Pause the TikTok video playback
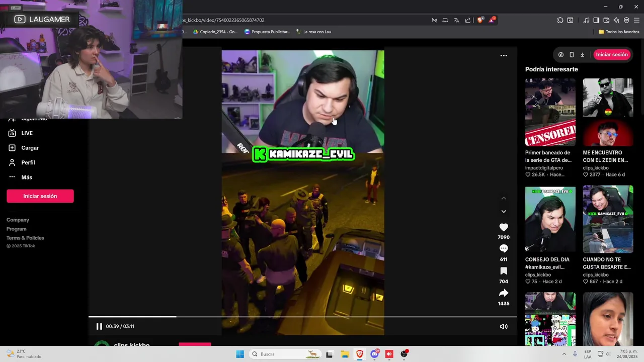The width and height of the screenshot is (644, 362). point(99,326)
